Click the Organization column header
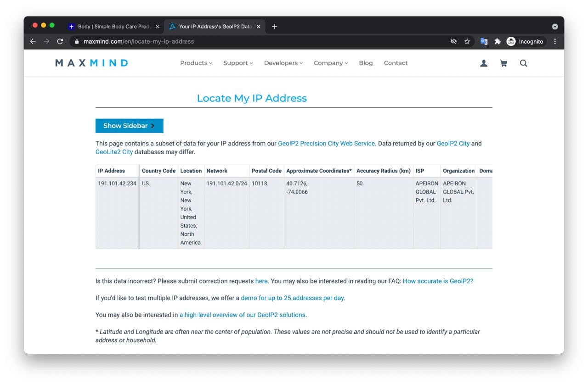The height and width of the screenshot is (385, 588). pyautogui.click(x=459, y=171)
